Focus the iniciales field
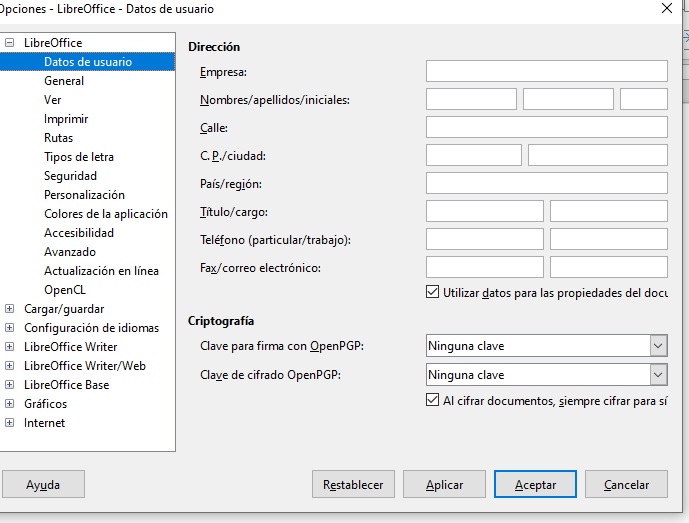The image size is (689, 523). 644,99
